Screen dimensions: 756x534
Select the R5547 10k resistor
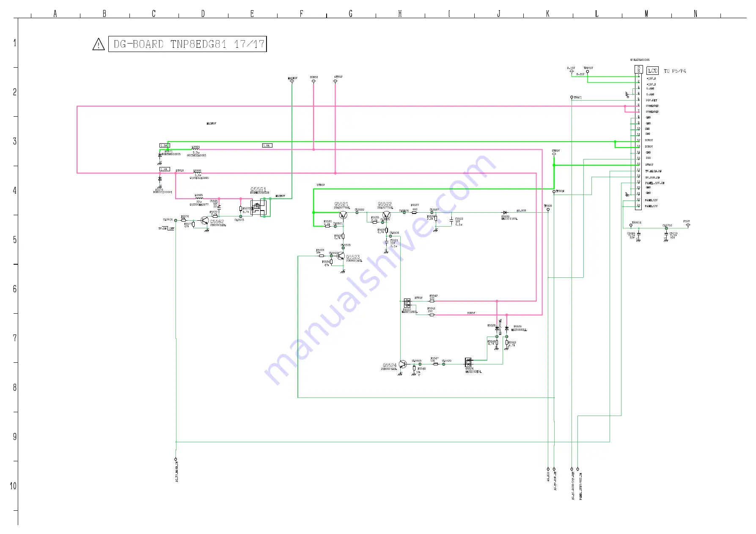pos(436,364)
